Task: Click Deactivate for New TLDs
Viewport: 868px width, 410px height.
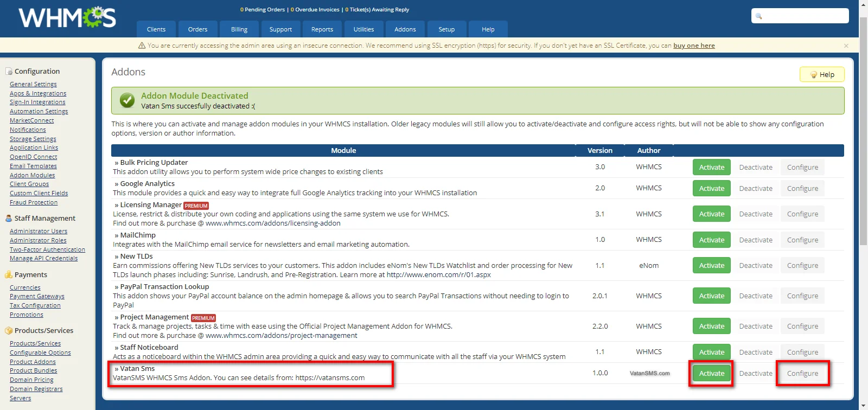Action: pos(756,265)
